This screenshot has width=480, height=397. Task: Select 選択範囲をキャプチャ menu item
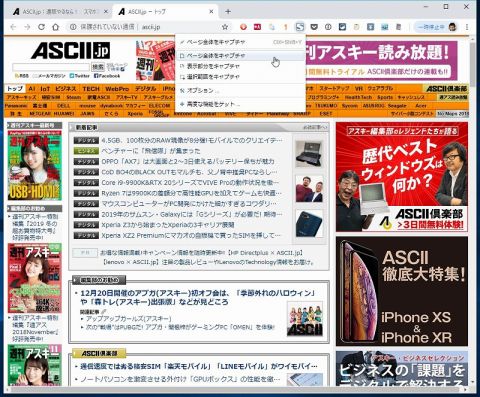(x=240, y=77)
